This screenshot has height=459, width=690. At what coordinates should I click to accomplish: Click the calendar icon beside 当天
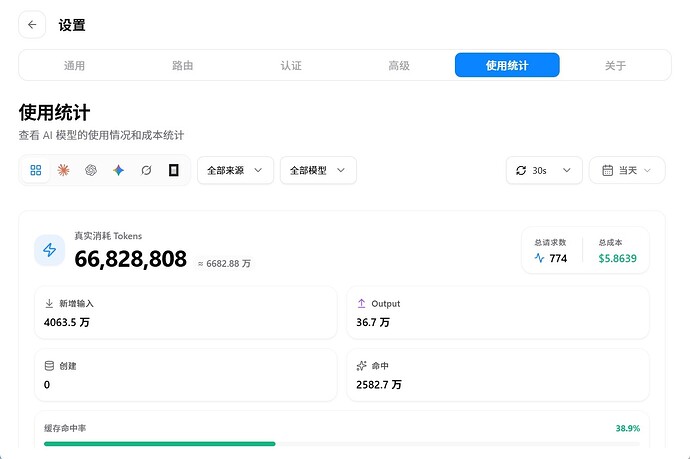pyautogui.click(x=607, y=170)
